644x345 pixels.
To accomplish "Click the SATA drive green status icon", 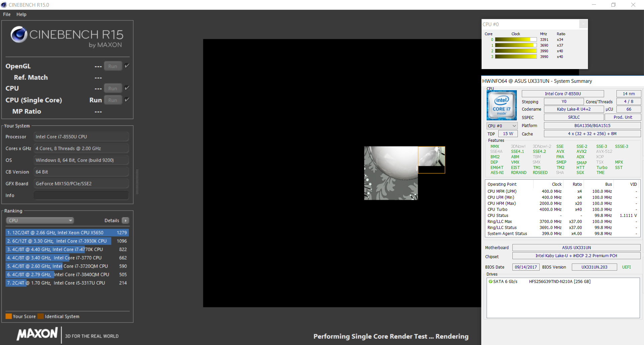I will [491, 281].
